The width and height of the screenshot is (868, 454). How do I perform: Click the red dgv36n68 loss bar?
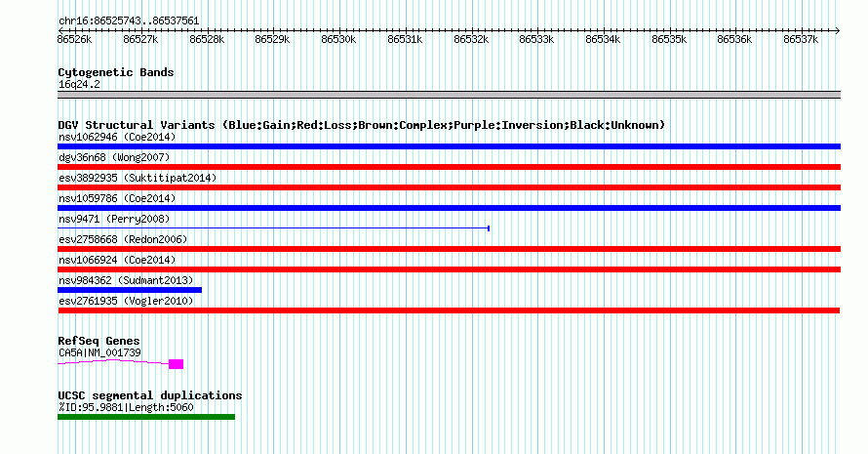click(x=449, y=167)
